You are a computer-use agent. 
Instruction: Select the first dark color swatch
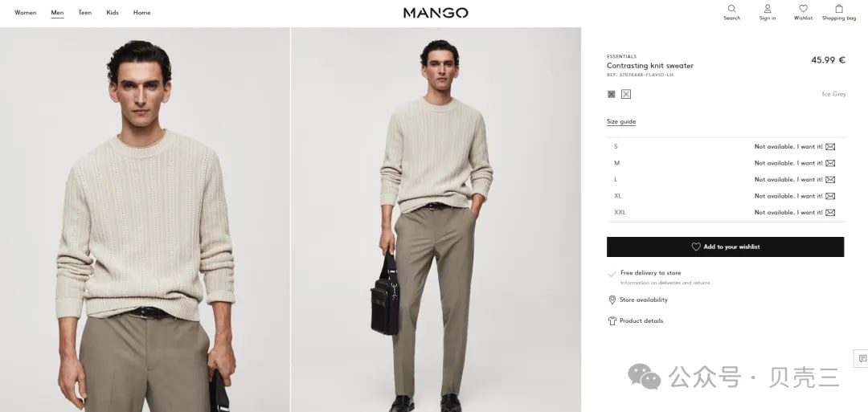[611, 94]
